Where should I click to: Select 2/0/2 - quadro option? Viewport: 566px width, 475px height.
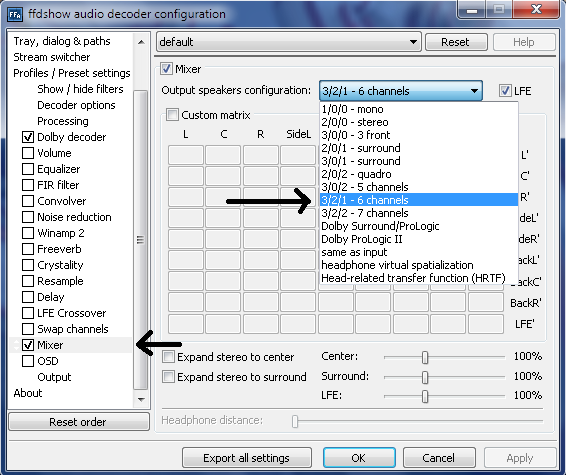419,174
